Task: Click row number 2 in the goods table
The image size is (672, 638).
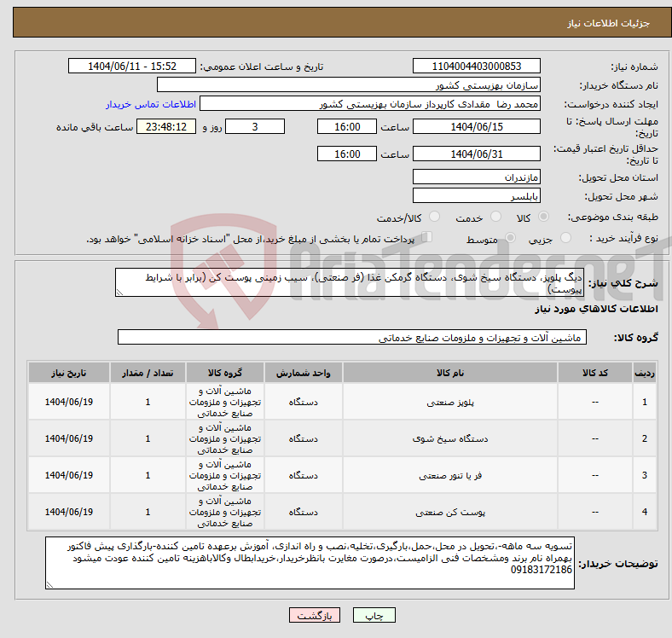Action: [x=645, y=438]
